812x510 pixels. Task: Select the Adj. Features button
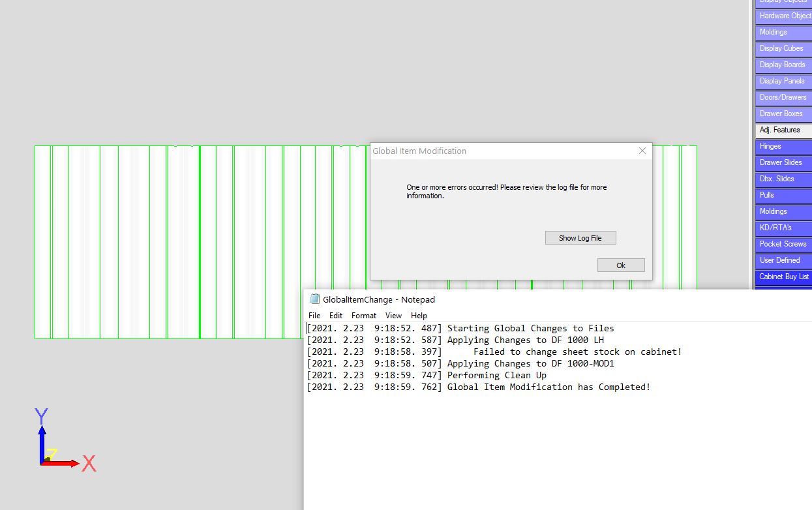784,130
